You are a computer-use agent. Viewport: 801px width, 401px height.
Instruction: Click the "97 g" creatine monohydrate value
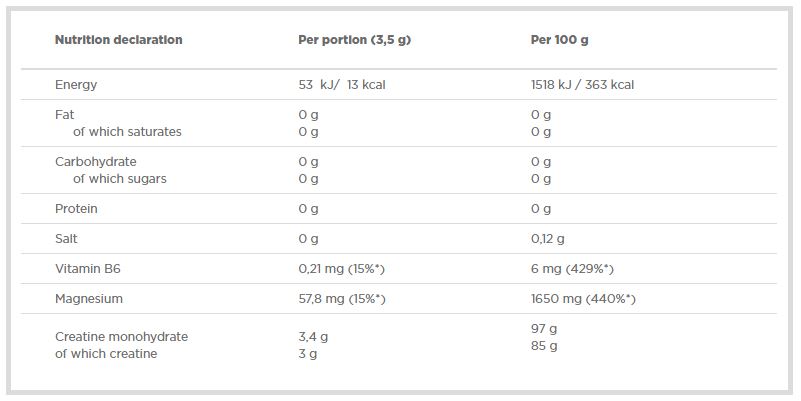pyautogui.click(x=544, y=329)
